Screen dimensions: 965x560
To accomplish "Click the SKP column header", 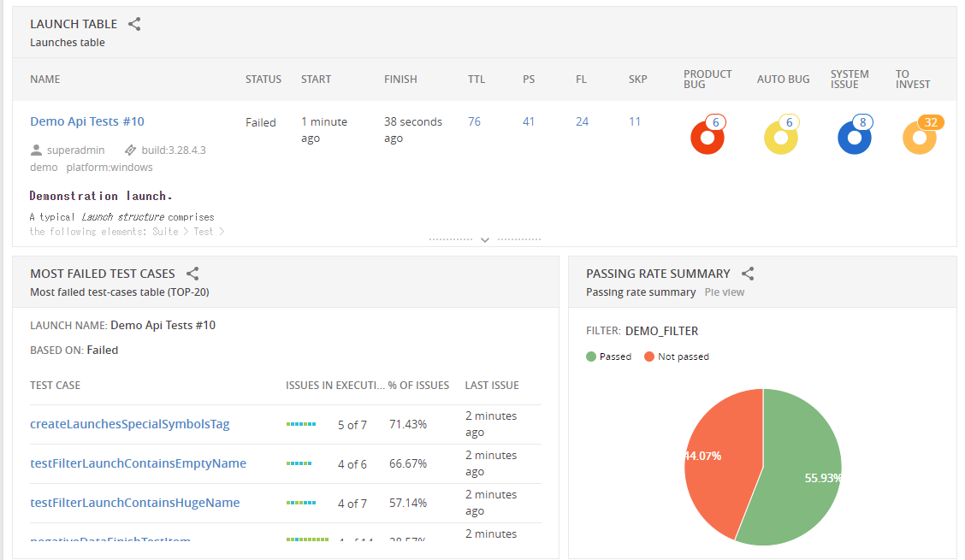I will pyautogui.click(x=638, y=80).
